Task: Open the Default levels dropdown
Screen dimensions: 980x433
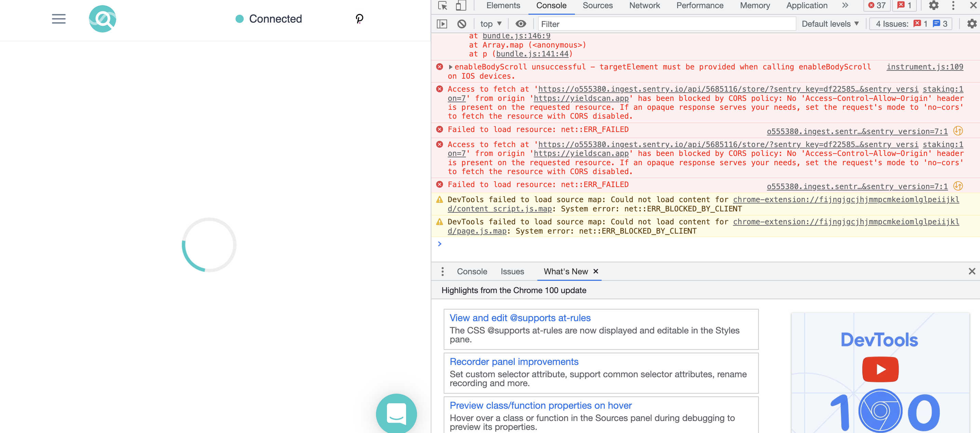Action: pos(830,24)
